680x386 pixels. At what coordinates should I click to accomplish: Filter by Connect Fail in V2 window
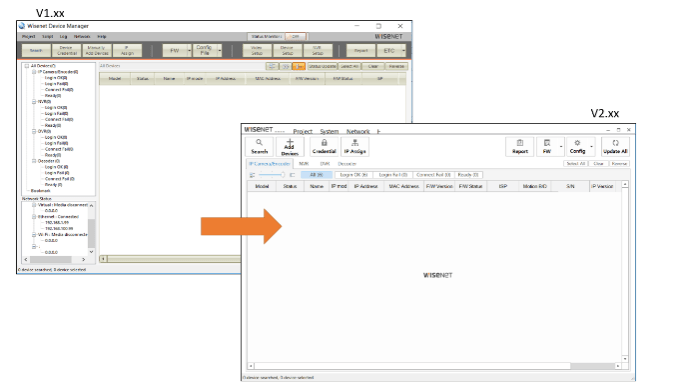point(433,175)
